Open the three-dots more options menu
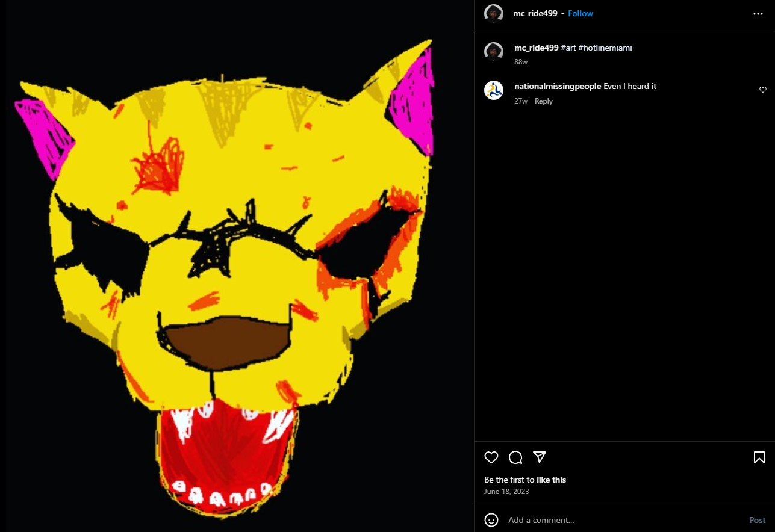This screenshot has width=775, height=532. pos(758,13)
